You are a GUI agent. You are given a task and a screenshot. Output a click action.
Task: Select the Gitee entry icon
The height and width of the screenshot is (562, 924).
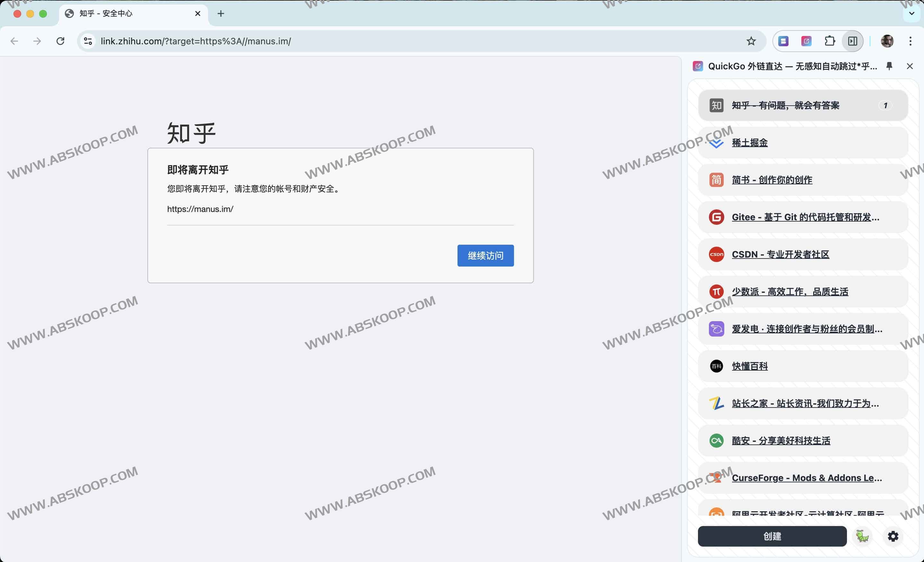pos(716,217)
